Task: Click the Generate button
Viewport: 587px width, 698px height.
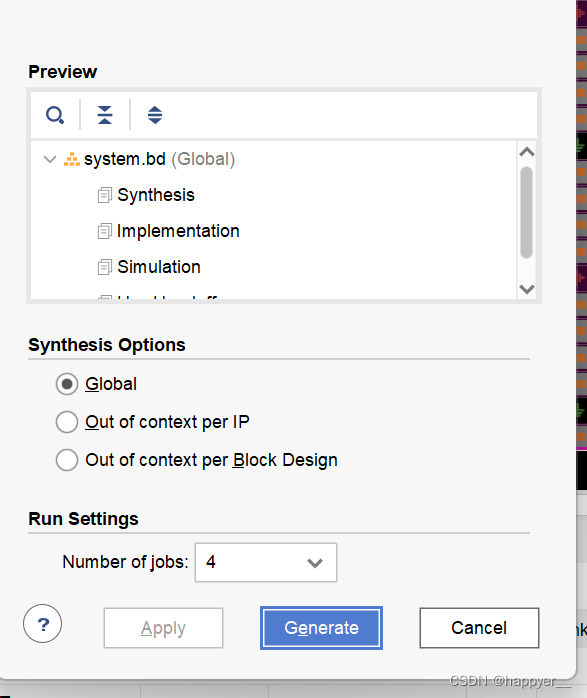Action: pyautogui.click(x=321, y=628)
